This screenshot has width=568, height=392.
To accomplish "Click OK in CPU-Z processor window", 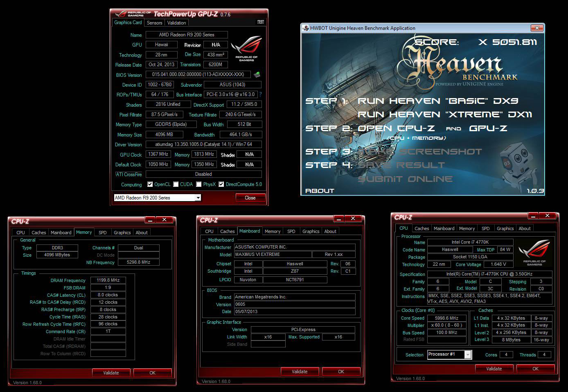I will coord(536,369).
